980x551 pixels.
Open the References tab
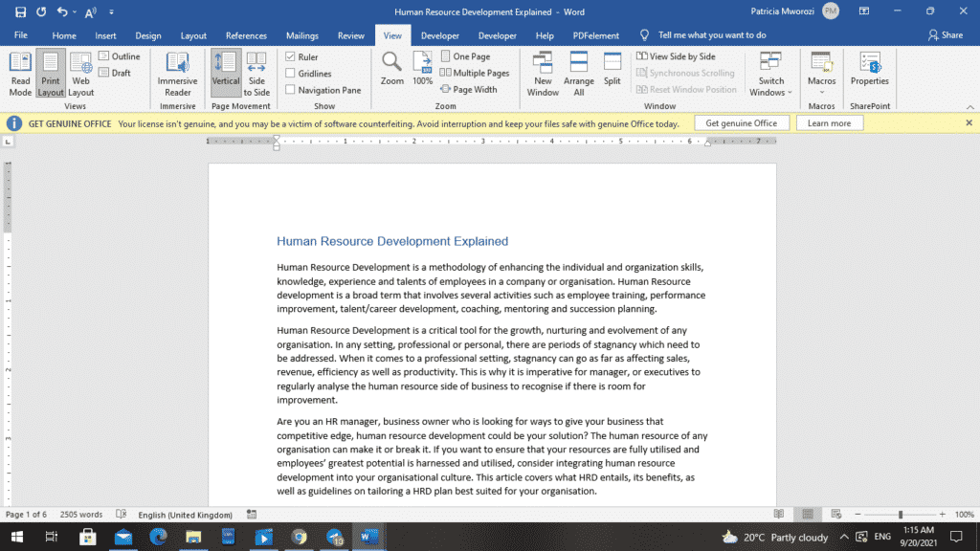(x=246, y=35)
